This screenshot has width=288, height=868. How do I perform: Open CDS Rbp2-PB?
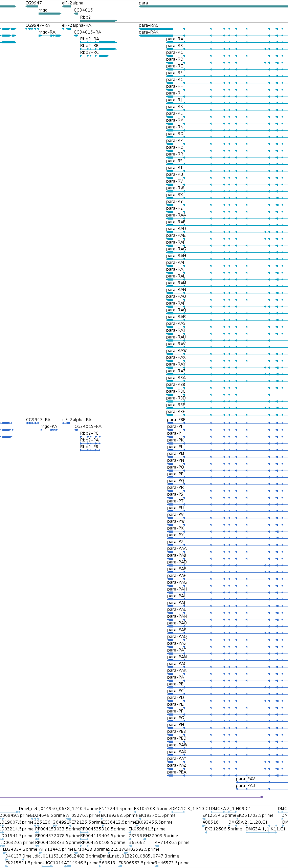tap(89, 447)
